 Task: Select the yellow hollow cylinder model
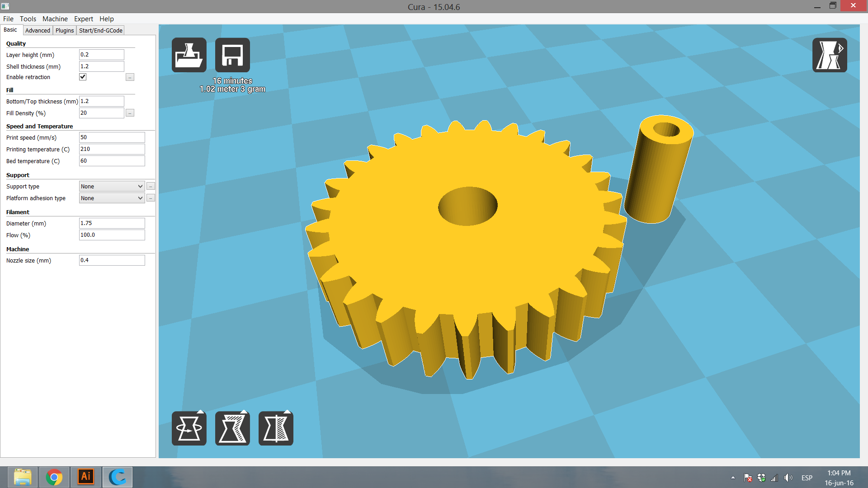tap(658, 169)
